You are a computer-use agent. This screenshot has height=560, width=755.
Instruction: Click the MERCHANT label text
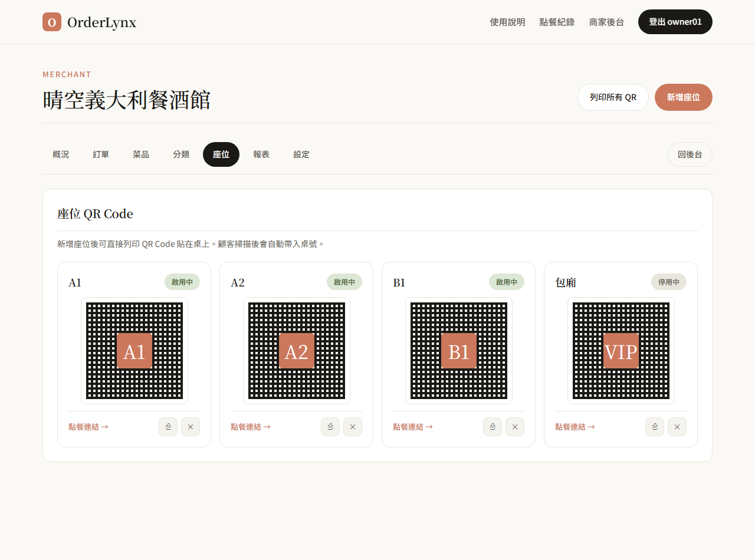[67, 74]
